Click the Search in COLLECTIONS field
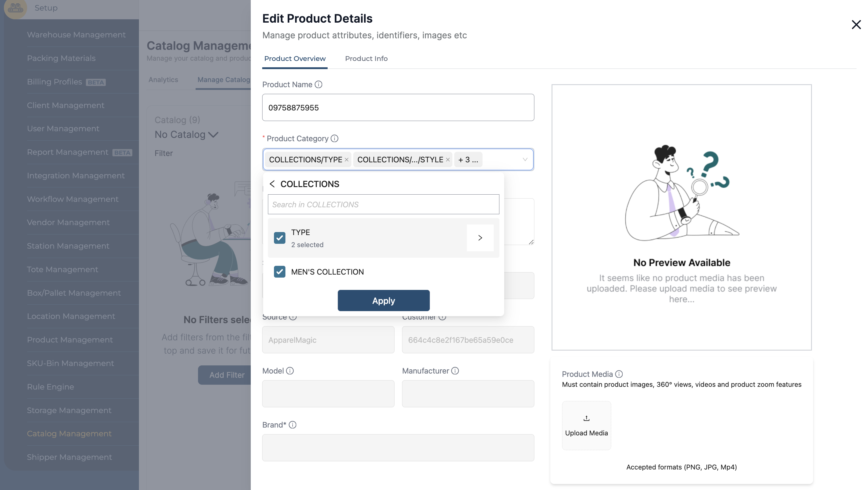The width and height of the screenshot is (868, 490). (x=383, y=204)
